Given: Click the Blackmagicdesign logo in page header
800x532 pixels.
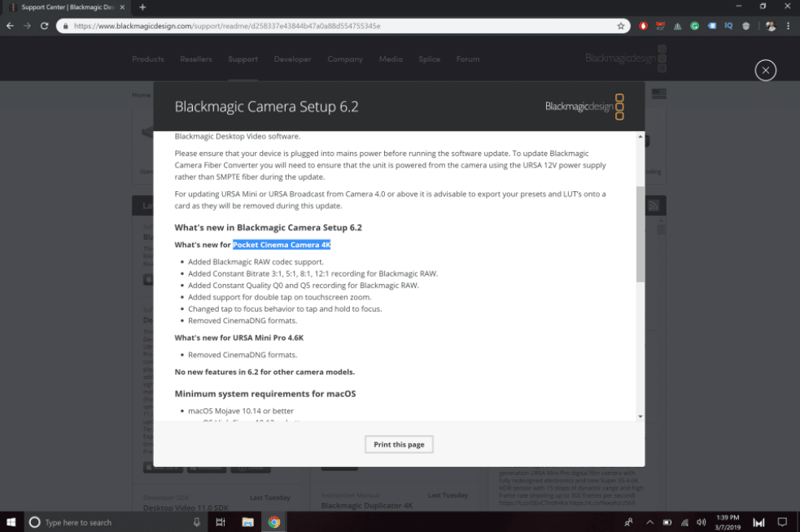Looking at the screenshot, I should pos(626,59).
